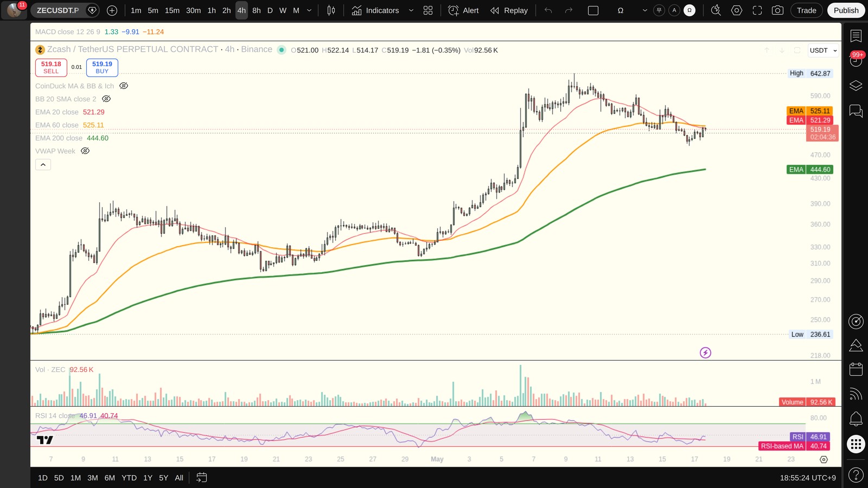This screenshot has height=488, width=868.
Task: Open the ZECUSDT.P symbol search
Action: pos(58,10)
